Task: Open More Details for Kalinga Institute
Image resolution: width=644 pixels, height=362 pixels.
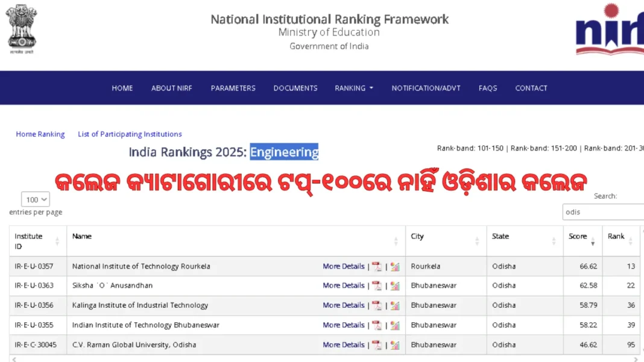Action: [x=343, y=305]
